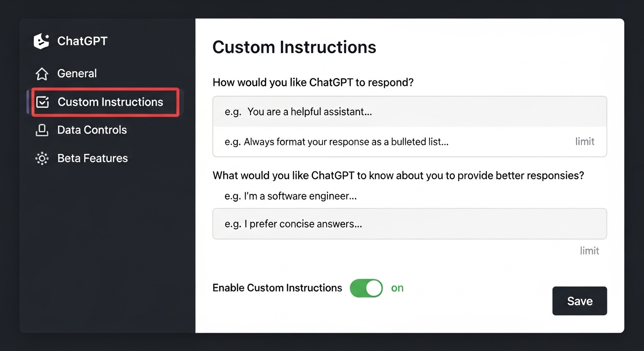The image size is (644, 351).
Task: Focus the "You are a helpful assistant" field
Action: (x=409, y=112)
